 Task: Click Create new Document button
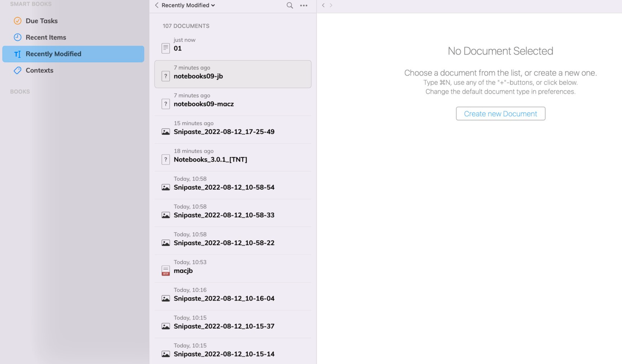pyautogui.click(x=500, y=114)
